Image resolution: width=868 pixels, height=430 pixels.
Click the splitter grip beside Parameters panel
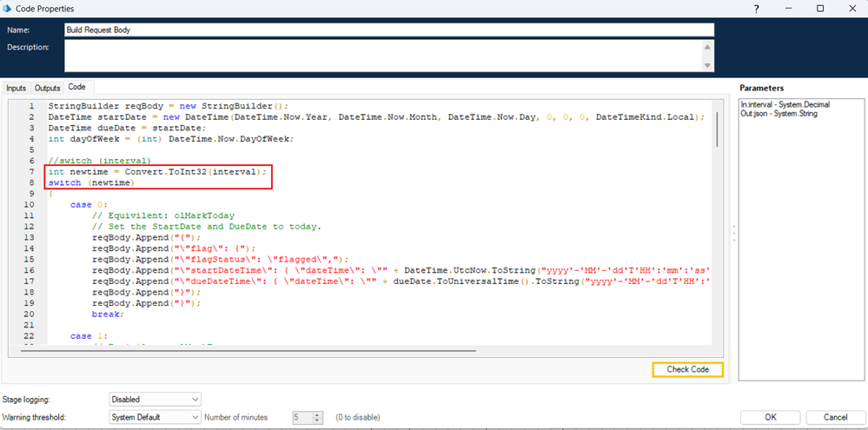tap(733, 233)
